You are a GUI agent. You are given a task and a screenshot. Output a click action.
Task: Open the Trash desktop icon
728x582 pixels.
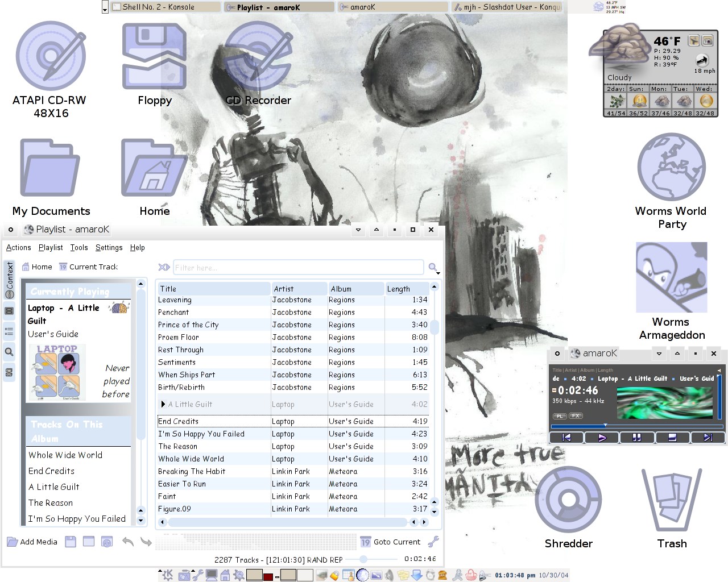(672, 501)
